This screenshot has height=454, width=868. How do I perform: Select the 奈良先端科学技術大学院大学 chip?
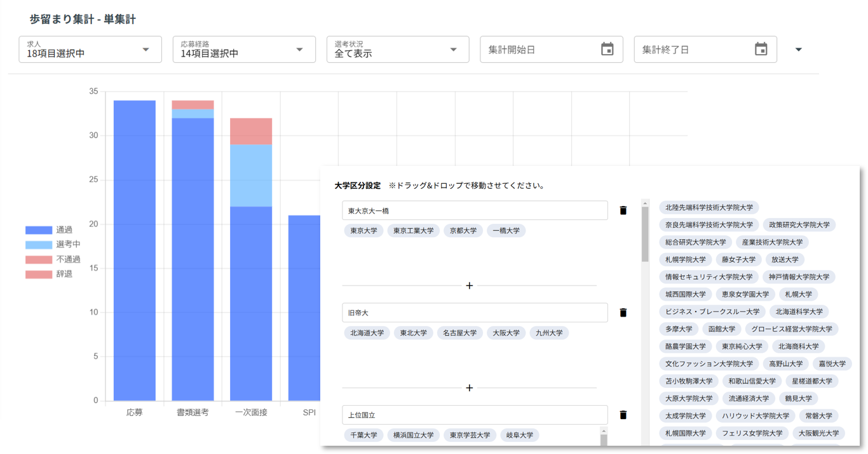[x=709, y=224]
